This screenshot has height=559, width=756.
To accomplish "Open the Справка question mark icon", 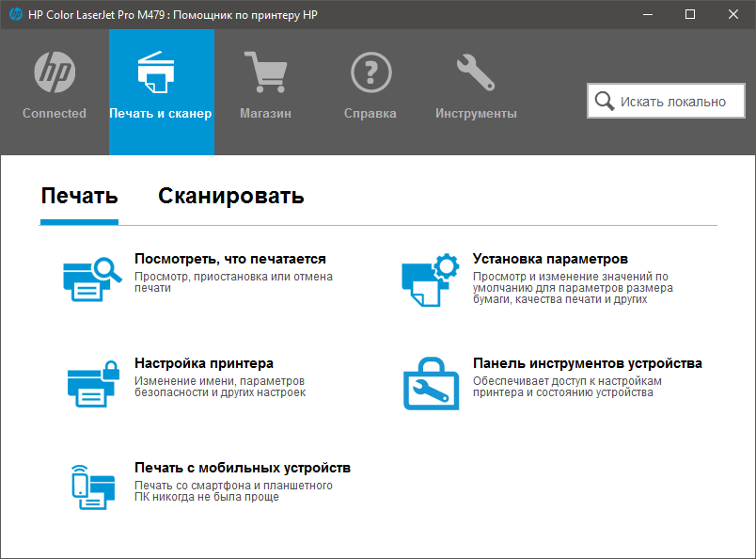I will coord(370,72).
